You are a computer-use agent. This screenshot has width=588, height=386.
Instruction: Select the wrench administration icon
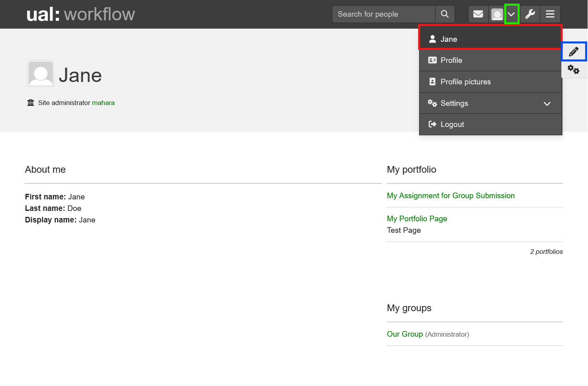pyautogui.click(x=530, y=14)
